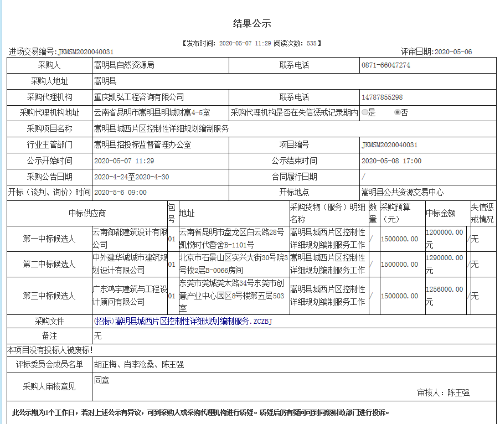The image size is (500, 424).
Task: Click 评审日期 2020-05-06 text
Action: point(436,51)
